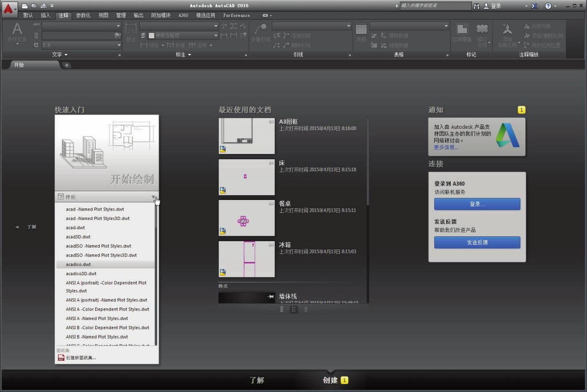Viewport: 587px width, 392px height.
Task: Pin the 床 recent document
Action: [271, 163]
